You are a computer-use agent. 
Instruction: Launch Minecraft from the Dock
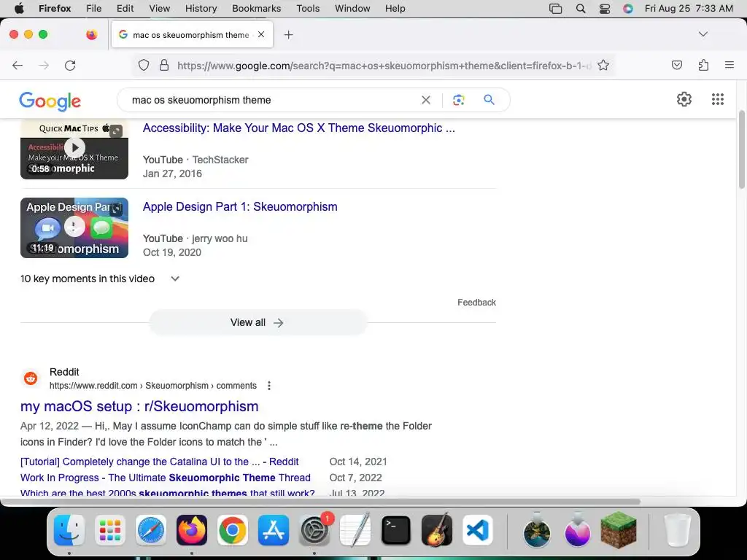(619, 530)
